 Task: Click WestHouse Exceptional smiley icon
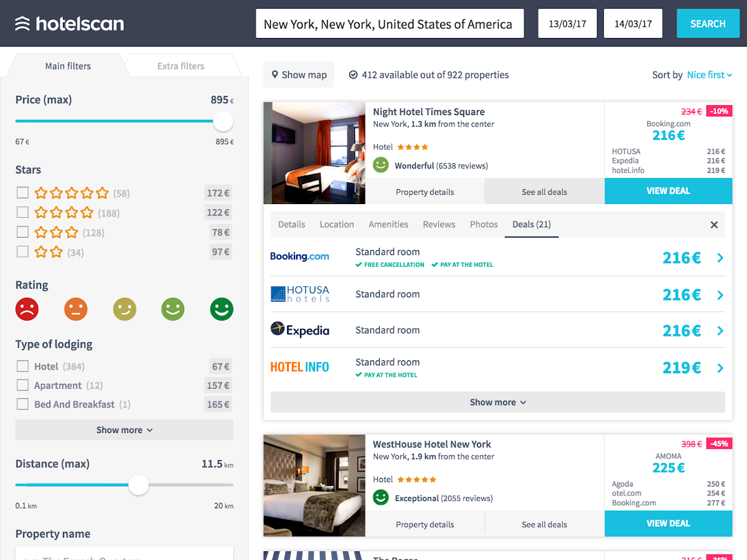(381, 498)
